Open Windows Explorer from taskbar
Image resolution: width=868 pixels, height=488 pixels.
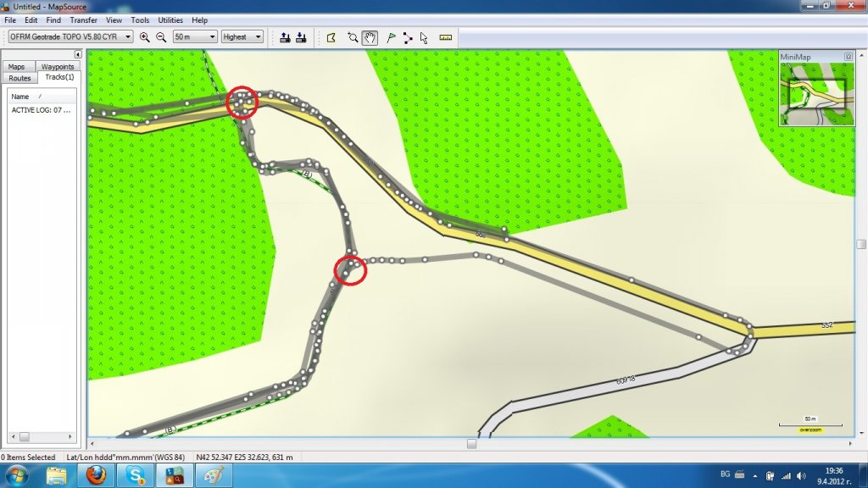[56, 476]
